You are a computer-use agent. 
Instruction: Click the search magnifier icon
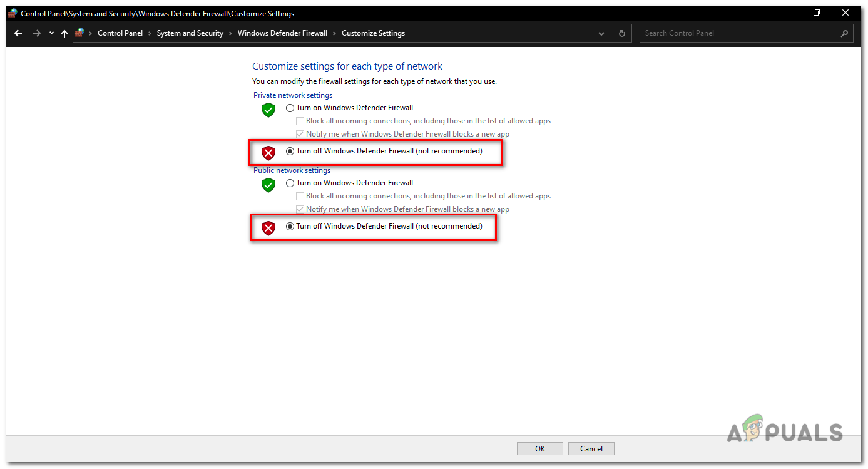click(x=844, y=33)
